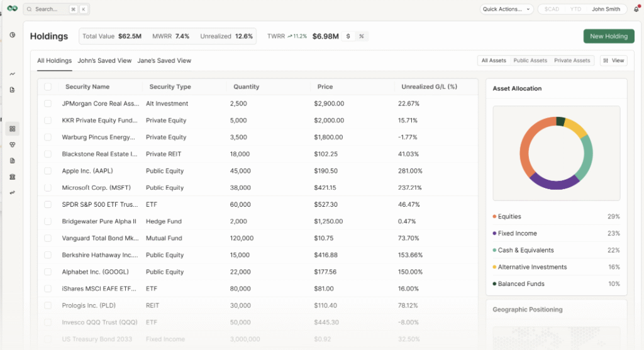The height and width of the screenshot is (350, 644).
Task: Open the pie chart dashboard icon in sidebar
Action: click(x=13, y=35)
